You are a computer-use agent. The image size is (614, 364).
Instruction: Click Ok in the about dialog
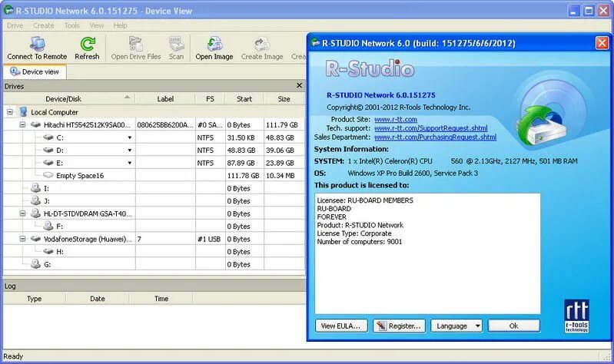click(x=514, y=326)
